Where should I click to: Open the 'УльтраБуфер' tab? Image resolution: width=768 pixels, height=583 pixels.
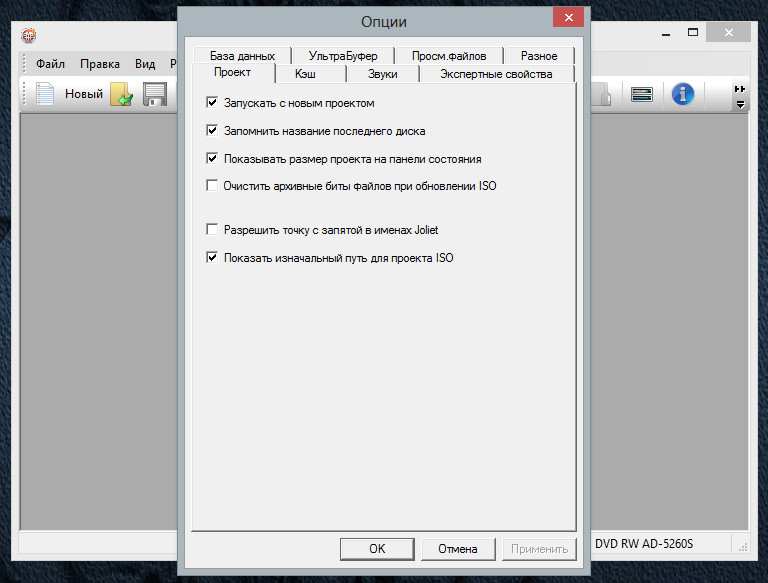[x=343, y=56]
